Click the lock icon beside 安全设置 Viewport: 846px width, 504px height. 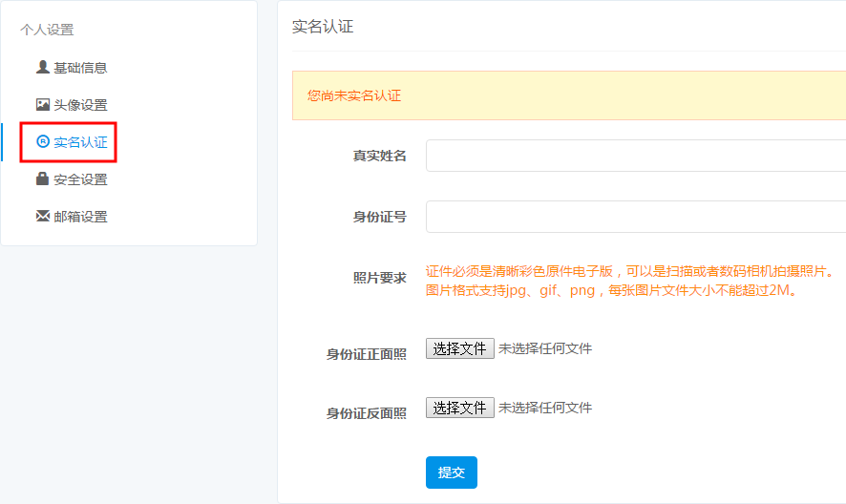(x=43, y=178)
